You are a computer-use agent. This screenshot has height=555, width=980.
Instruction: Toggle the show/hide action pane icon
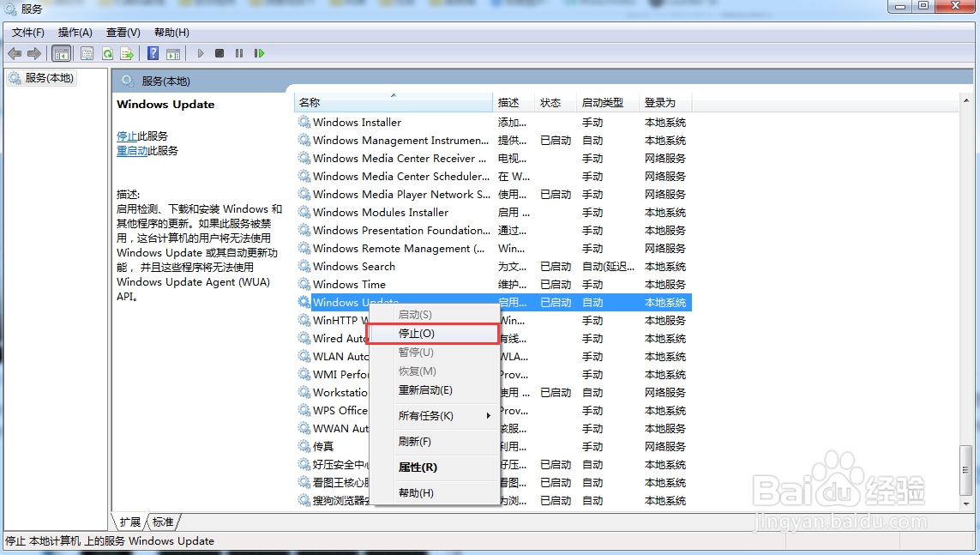[x=173, y=54]
